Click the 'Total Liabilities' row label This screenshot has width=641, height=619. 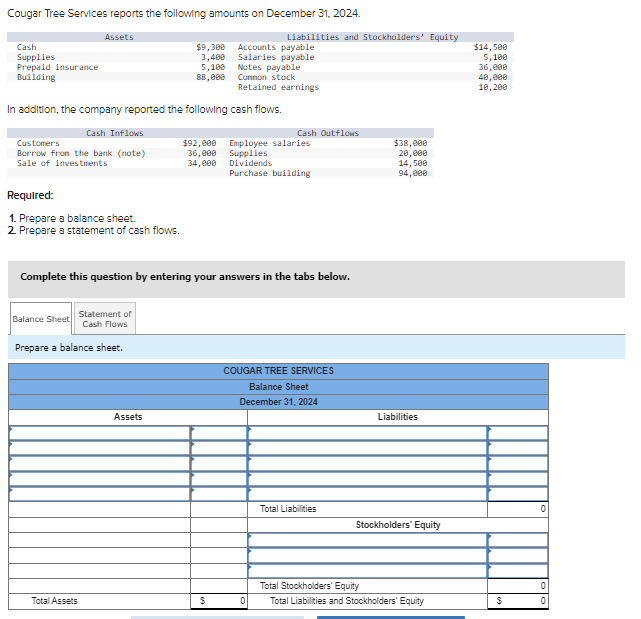click(x=288, y=509)
